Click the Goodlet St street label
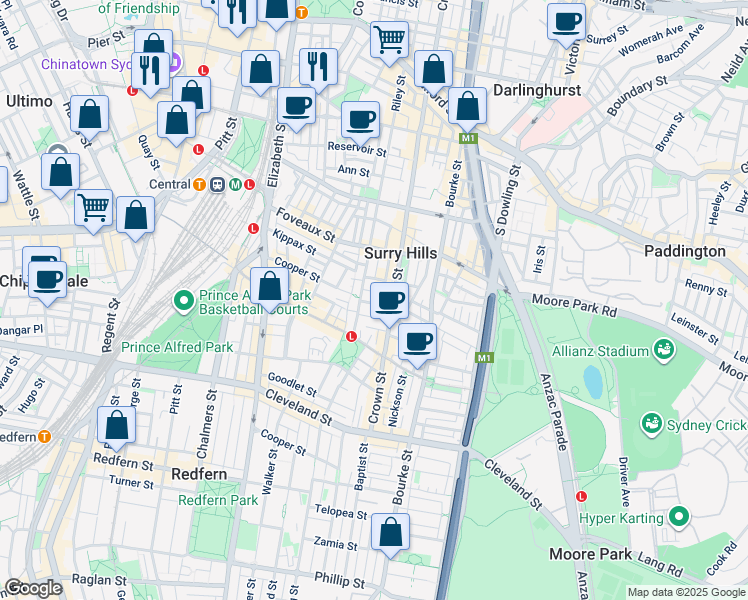 (292, 385)
